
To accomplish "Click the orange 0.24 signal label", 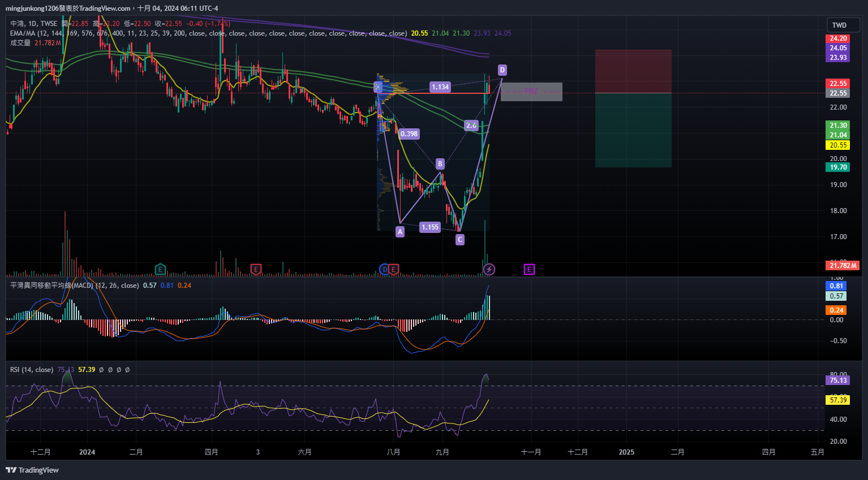I will (836, 310).
